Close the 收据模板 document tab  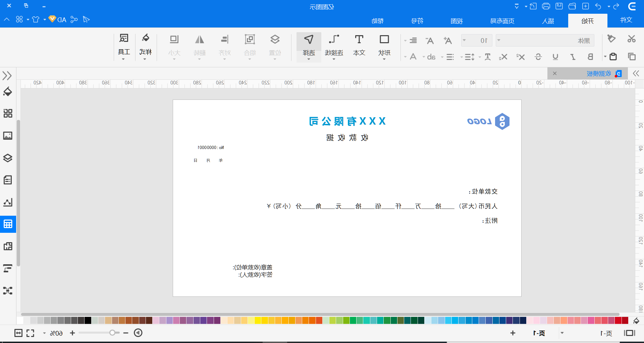(555, 73)
